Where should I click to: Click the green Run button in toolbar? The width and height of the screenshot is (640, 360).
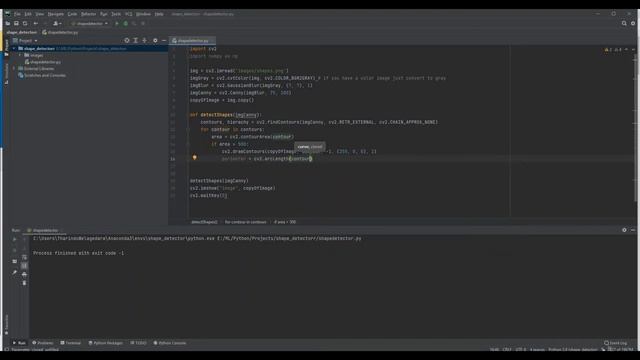point(117,23)
